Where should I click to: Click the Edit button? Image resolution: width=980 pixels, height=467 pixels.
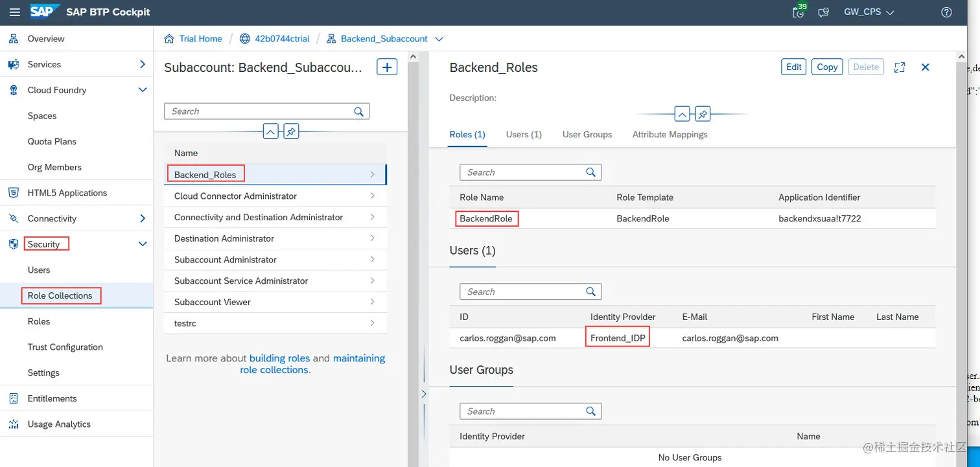[794, 67]
